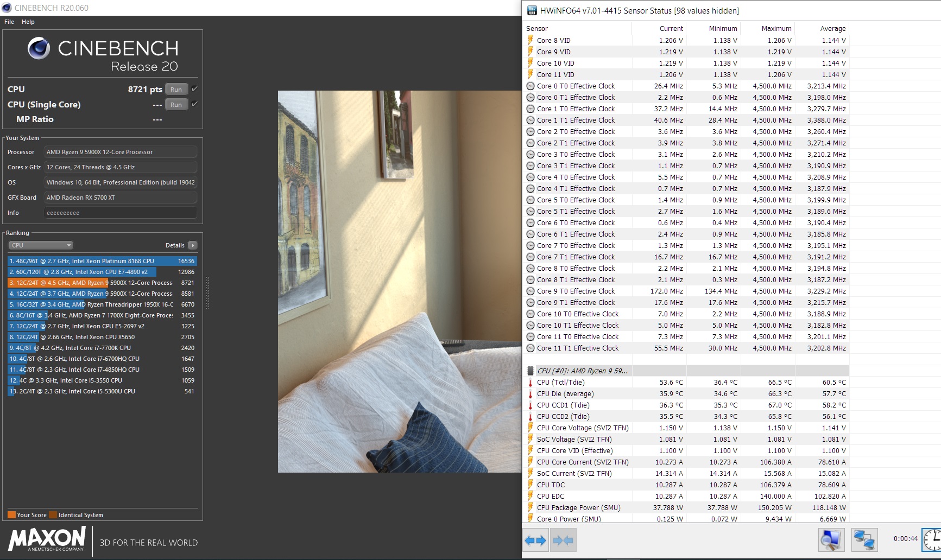
Task: Select ranking row scoring 8581
Action: point(102,294)
